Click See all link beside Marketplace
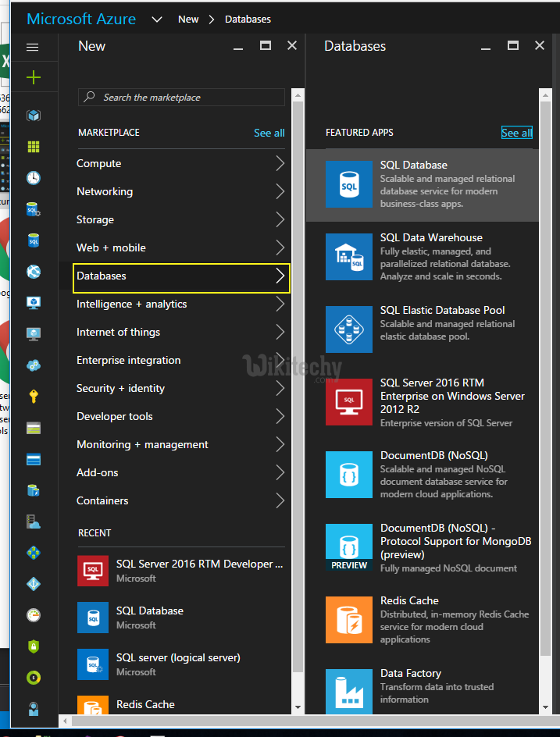This screenshot has height=737, width=560. (269, 133)
